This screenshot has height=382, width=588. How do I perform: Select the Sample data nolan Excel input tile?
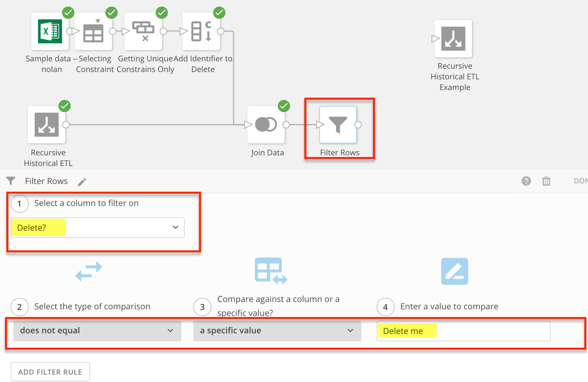(x=49, y=31)
